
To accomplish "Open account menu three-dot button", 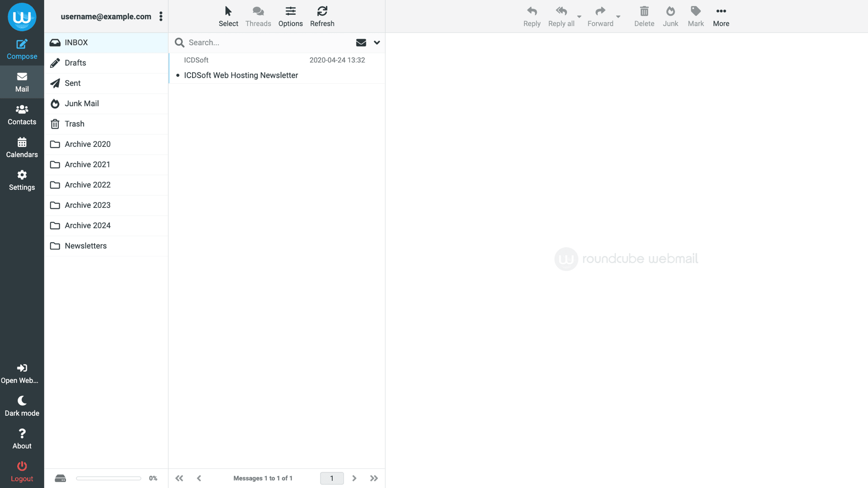I will (x=161, y=16).
